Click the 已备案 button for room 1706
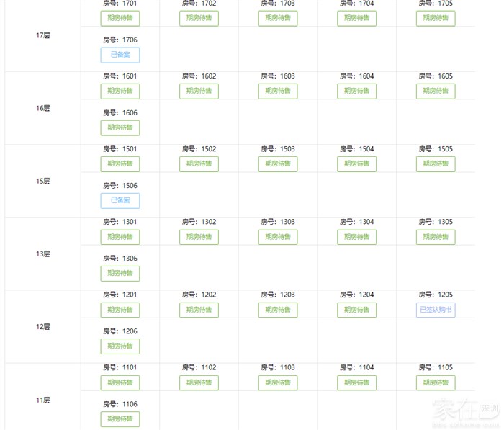This screenshot has width=504, height=430. [x=120, y=55]
